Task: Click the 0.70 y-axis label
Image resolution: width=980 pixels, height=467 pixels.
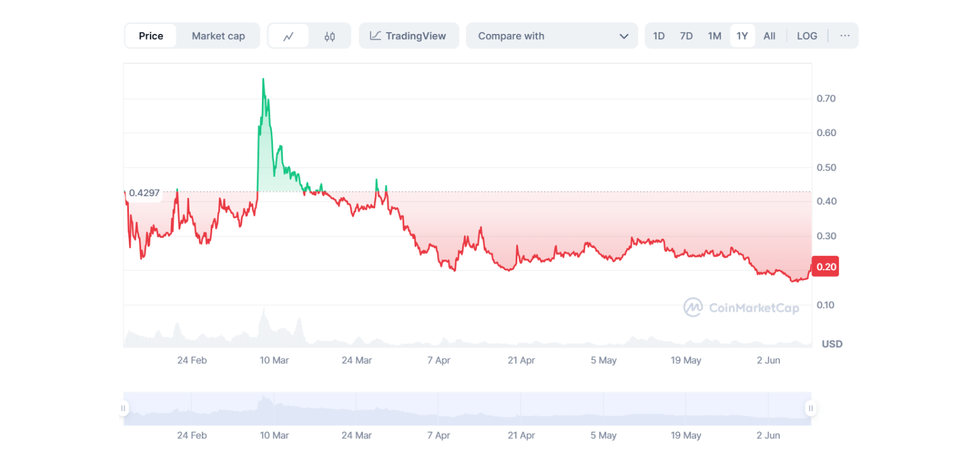Action: (x=826, y=99)
